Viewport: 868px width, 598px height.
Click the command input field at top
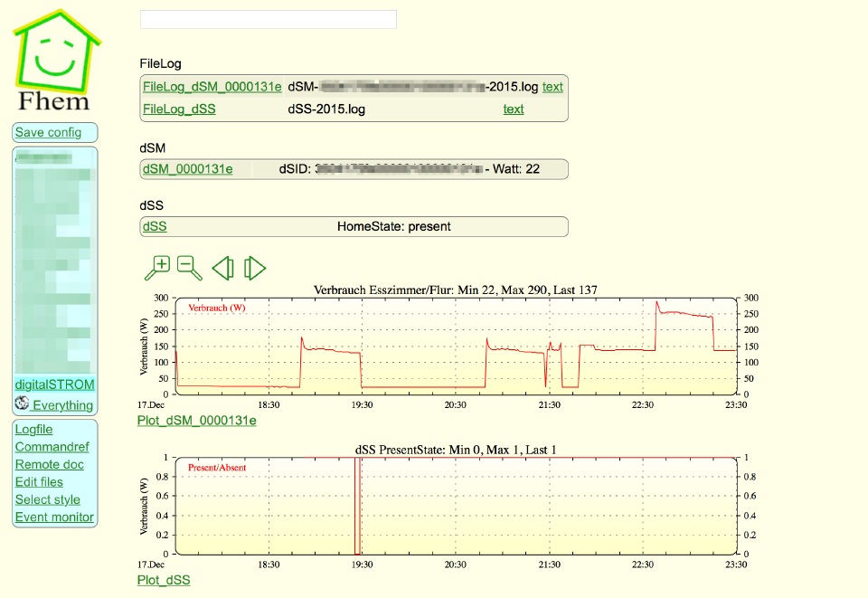pyautogui.click(x=268, y=20)
